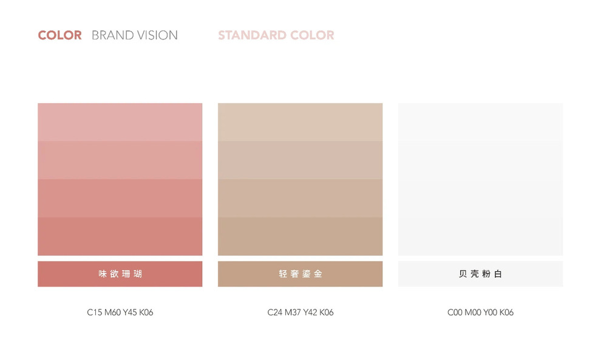Pick the second-lightest beige-gold shade band
This screenshot has width=601, height=364.
pos(300,160)
